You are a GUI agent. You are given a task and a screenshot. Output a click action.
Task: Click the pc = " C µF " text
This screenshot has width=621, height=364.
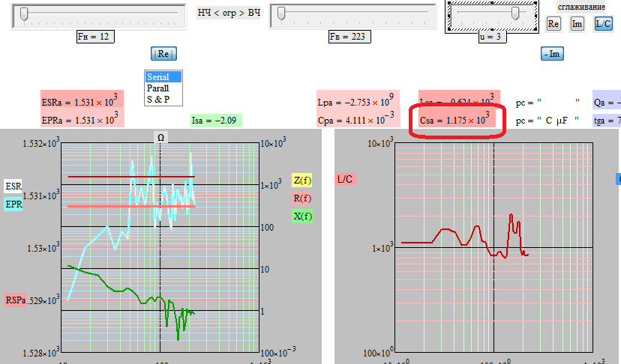(547, 121)
